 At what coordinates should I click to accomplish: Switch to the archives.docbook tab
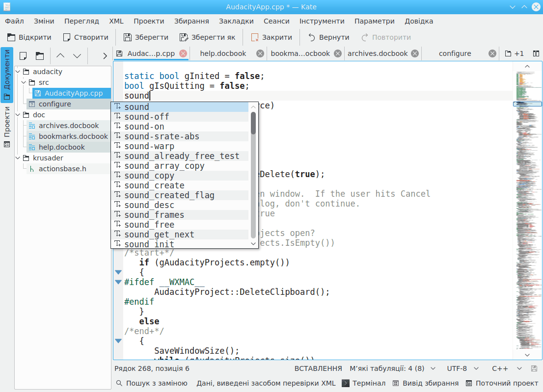coord(378,53)
